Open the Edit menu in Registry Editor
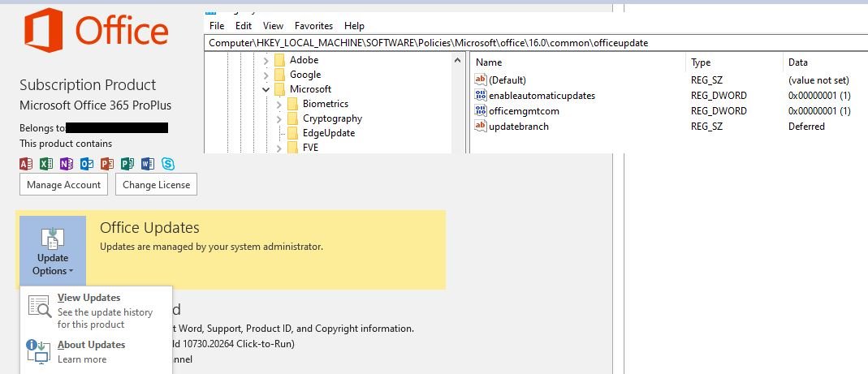 (x=244, y=26)
